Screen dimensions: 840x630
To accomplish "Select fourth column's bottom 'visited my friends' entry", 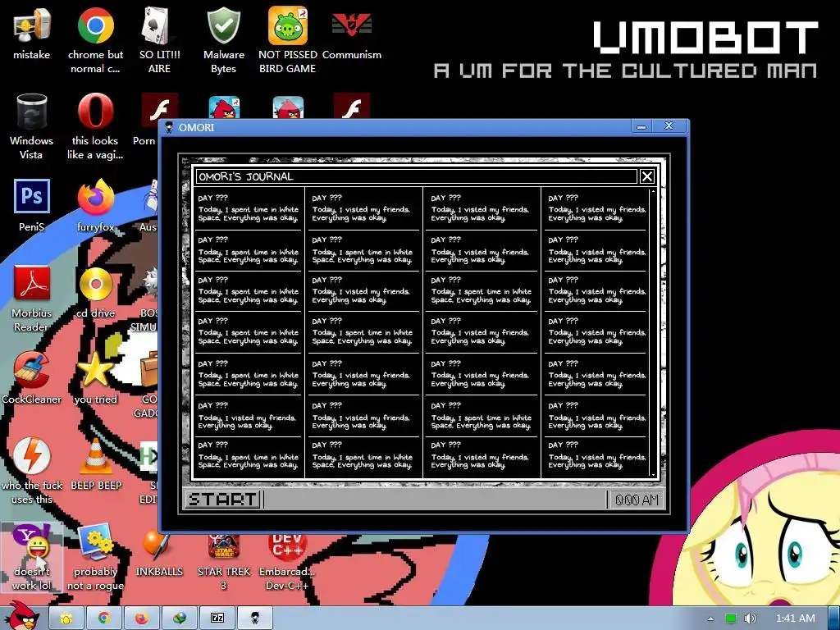I will coord(596,457).
